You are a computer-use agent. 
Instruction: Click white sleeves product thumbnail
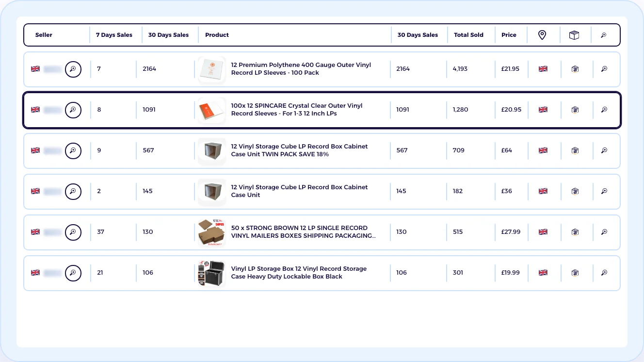(x=212, y=69)
